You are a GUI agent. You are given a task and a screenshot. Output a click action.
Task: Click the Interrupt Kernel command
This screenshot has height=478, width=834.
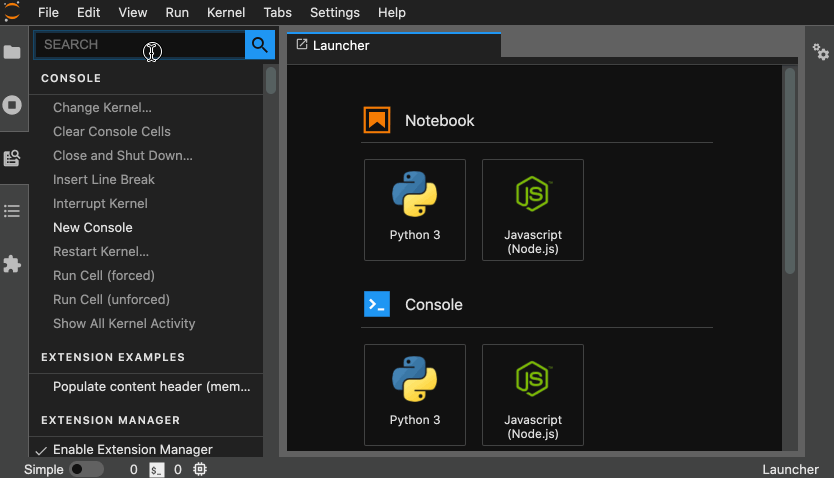tap(100, 203)
